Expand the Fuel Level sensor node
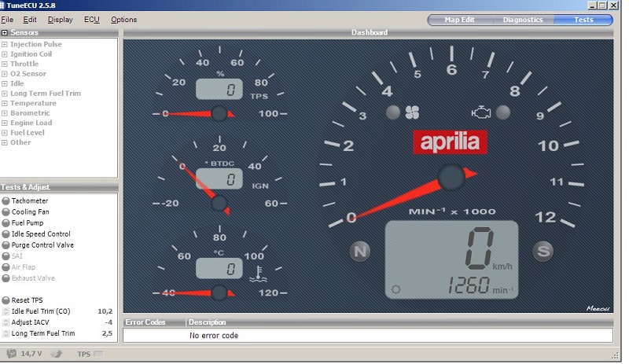The height and width of the screenshot is (364, 629). [5, 133]
